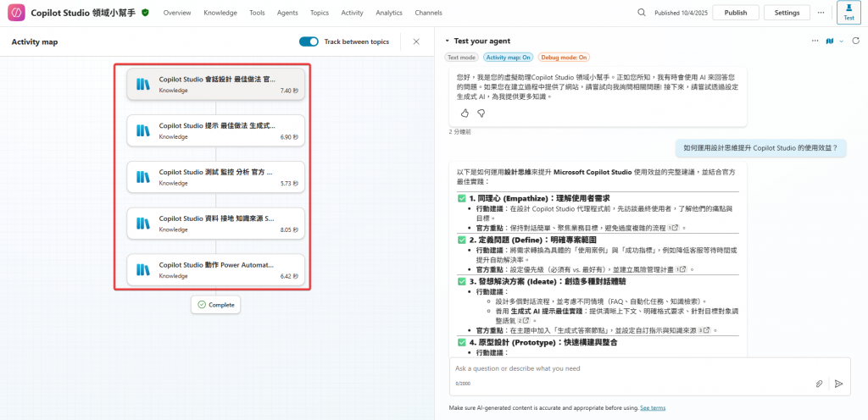This screenshot has width=868, height=420.
Task: Click the Published 10/4/2025 text
Action: (x=681, y=13)
